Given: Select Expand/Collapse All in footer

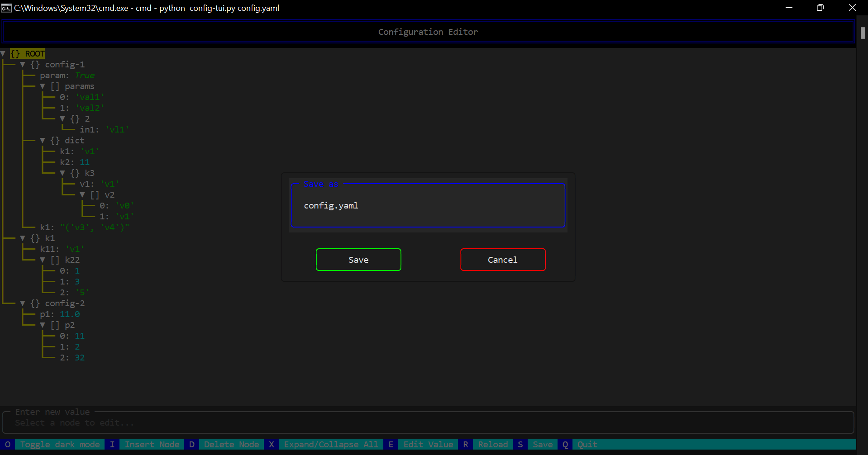Looking at the screenshot, I should tap(331, 445).
